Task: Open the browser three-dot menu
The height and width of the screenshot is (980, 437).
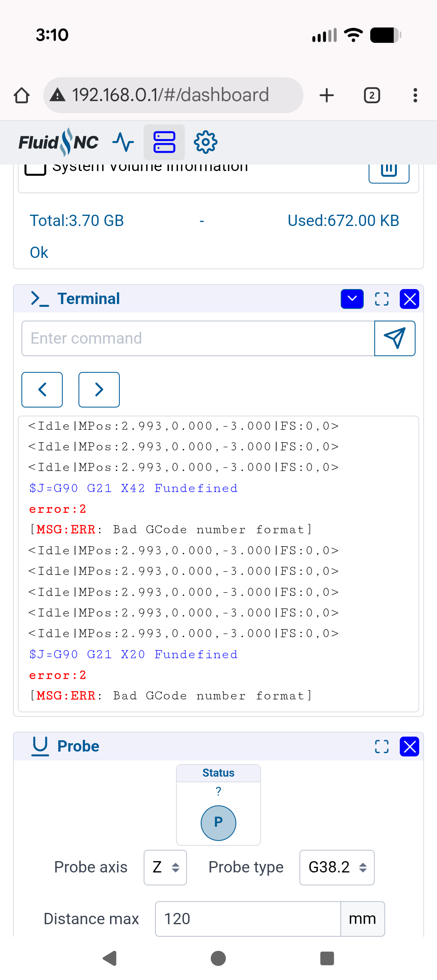Action: 415,95
